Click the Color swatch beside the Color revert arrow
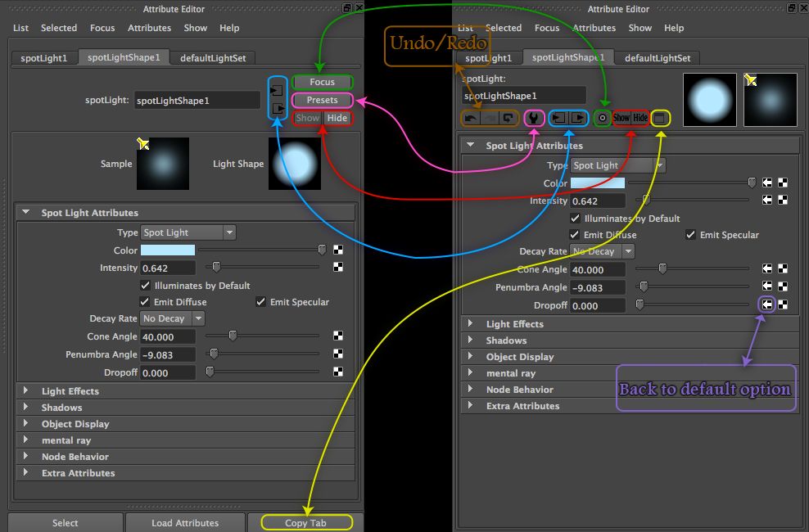 (x=598, y=183)
